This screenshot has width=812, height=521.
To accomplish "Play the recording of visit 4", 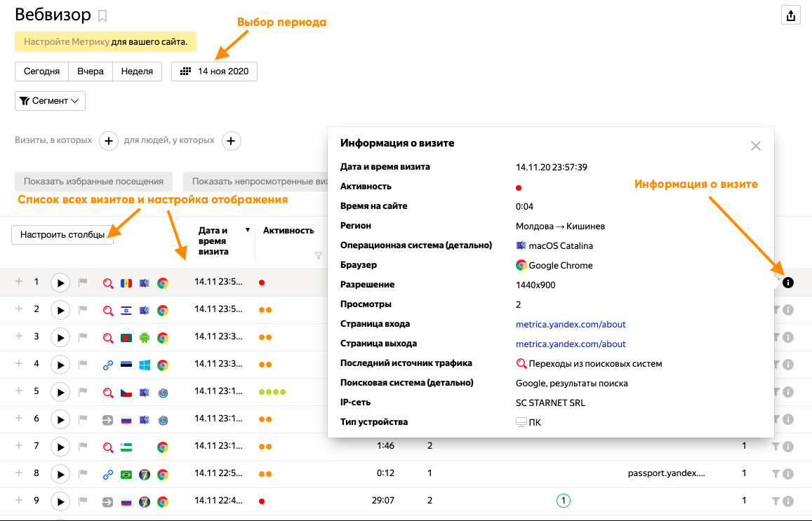I will pos(60,365).
